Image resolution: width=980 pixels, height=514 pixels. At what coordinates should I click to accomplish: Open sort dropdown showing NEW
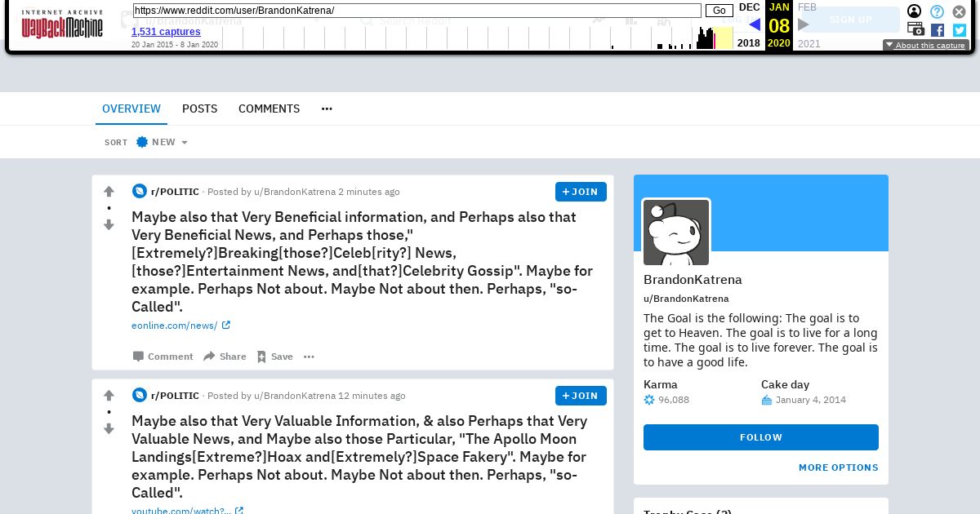click(x=162, y=142)
